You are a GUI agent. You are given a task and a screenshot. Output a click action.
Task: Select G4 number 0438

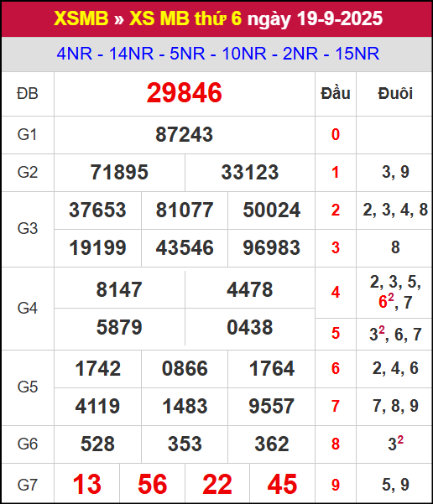[250, 327]
